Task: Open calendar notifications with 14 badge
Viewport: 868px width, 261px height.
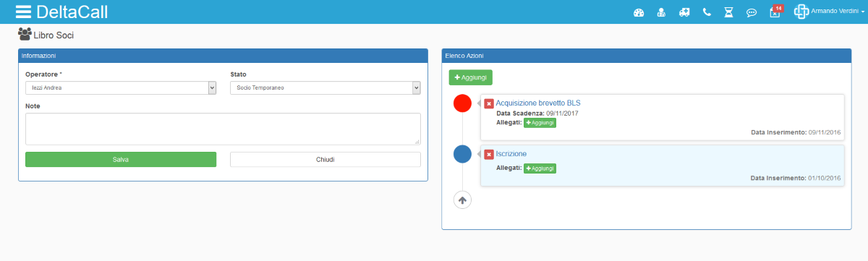Action: point(775,12)
